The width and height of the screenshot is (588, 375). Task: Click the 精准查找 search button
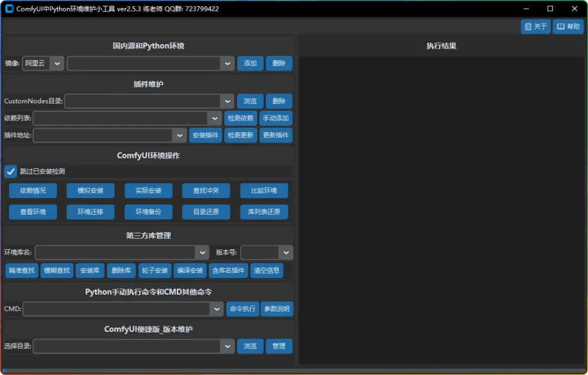(21, 270)
